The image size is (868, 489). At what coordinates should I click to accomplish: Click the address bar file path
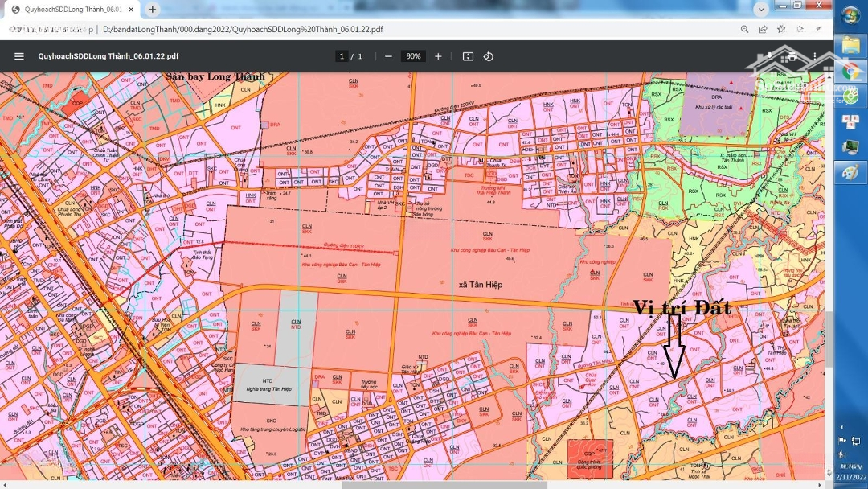[243, 30]
